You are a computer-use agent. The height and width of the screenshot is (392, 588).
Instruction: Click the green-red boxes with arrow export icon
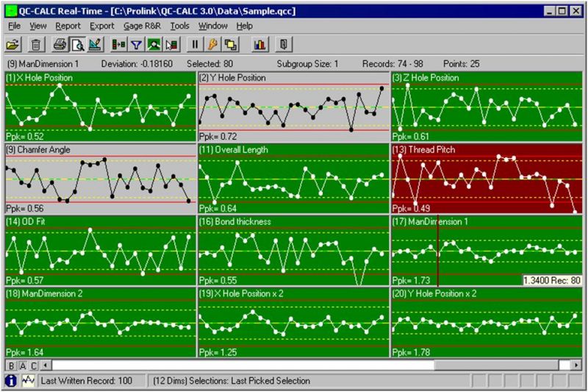[x=119, y=45]
